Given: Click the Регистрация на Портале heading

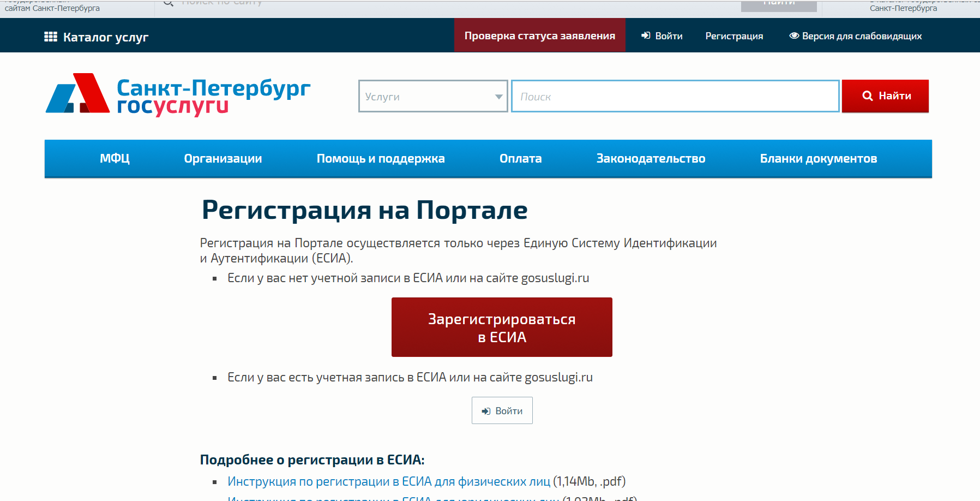Looking at the screenshot, I should (365, 210).
